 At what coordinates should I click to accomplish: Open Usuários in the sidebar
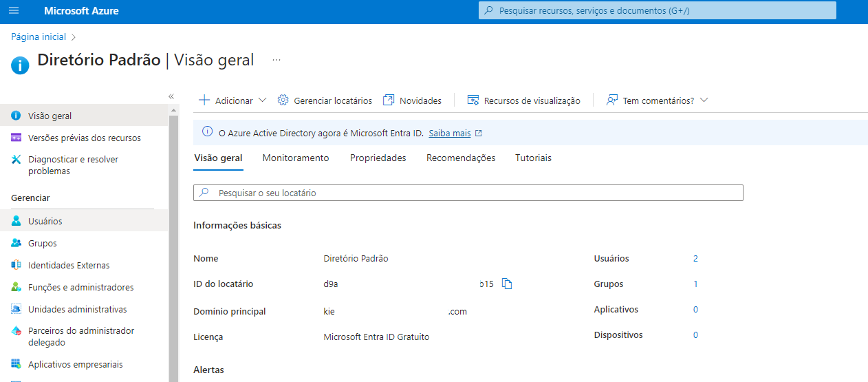click(x=84, y=221)
